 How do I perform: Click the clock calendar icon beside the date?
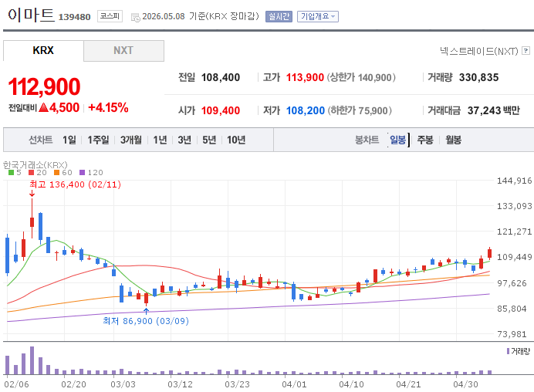point(135,17)
